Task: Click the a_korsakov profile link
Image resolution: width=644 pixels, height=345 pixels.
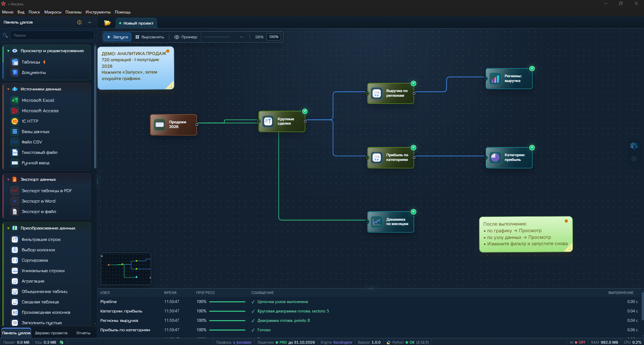Action: (x=242, y=342)
